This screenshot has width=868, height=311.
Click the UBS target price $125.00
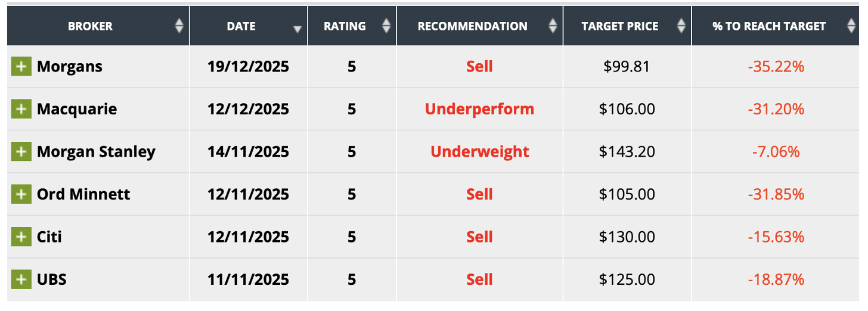pyautogui.click(x=627, y=279)
